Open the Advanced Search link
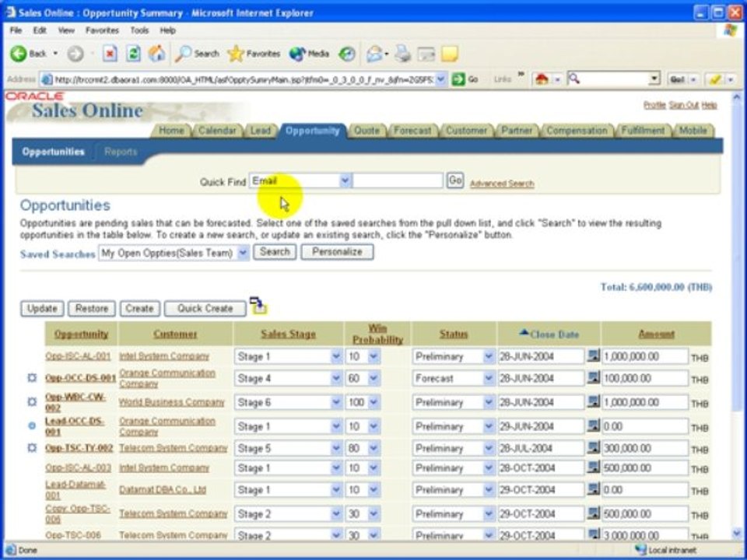 (x=502, y=184)
